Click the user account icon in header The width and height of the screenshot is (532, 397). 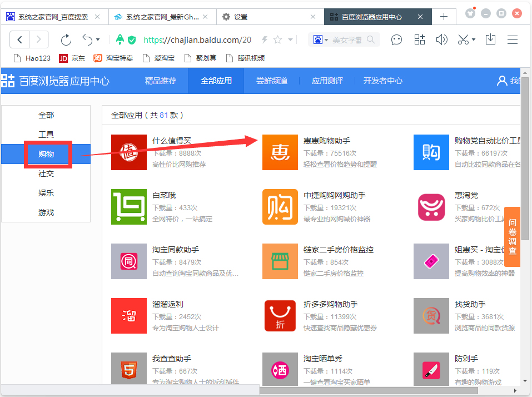pos(502,81)
